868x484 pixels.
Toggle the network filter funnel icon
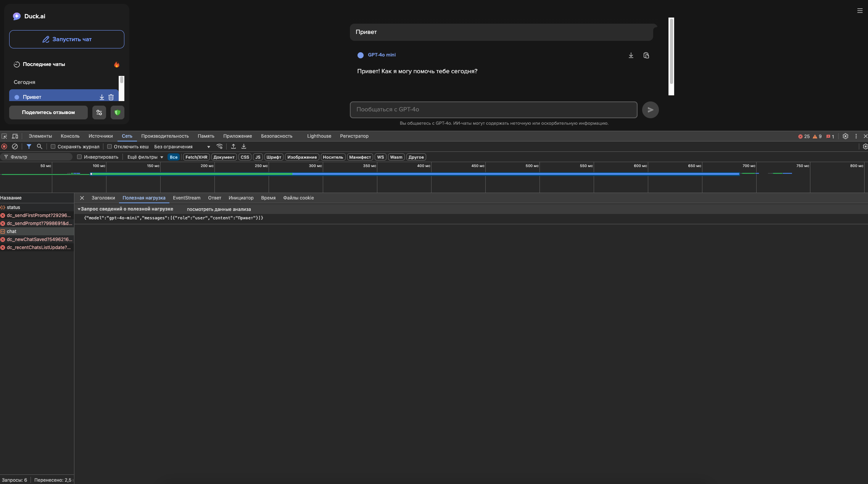pyautogui.click(x=29, y=146)
